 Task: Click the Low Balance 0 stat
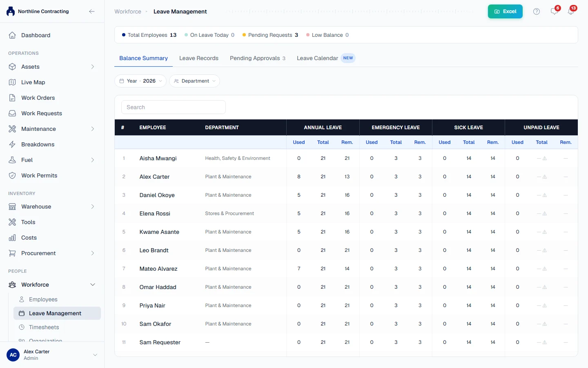point(327,35)
